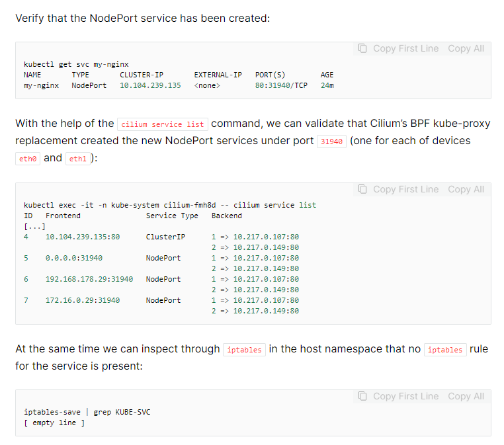Click 'my-nginx' name in service row
The image size is (504, 445).
point(41,85)
